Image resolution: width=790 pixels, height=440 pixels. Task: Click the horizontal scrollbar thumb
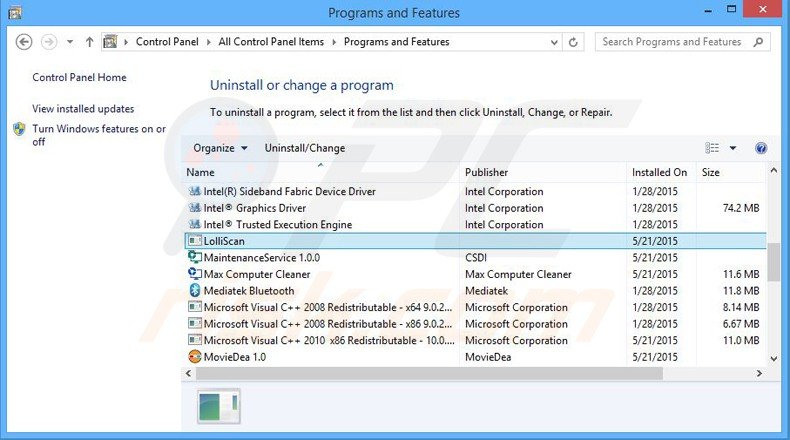[429, 373]
